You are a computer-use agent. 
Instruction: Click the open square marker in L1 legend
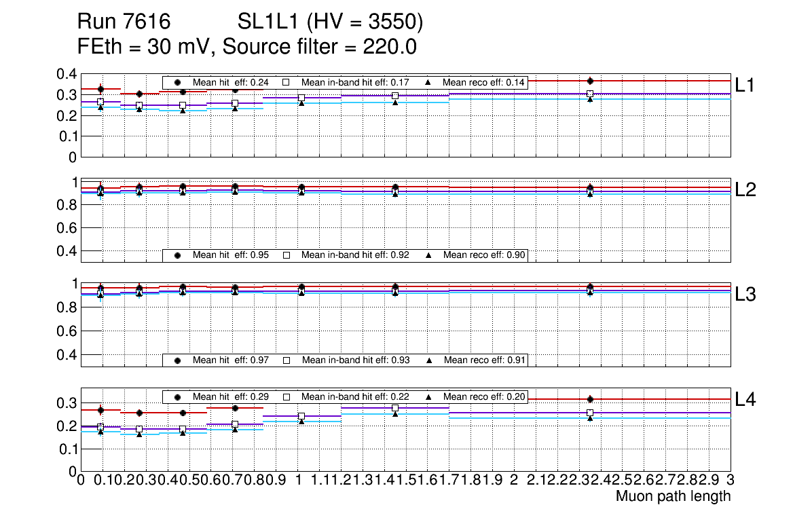[287, 83]
